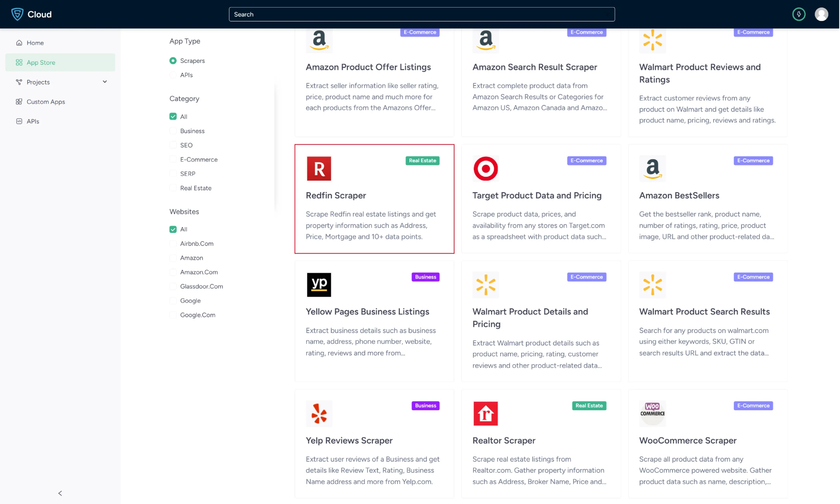Click the App Store grid icon

[x=19, y=62]
